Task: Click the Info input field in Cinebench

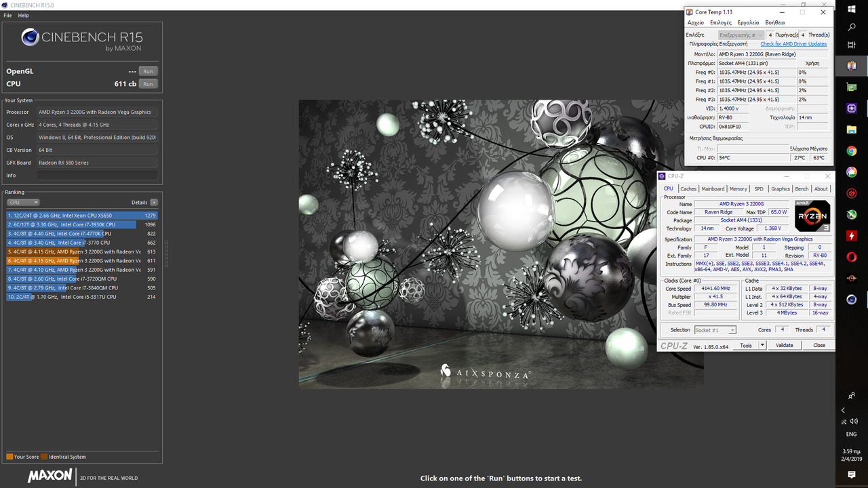Action: 97,175
